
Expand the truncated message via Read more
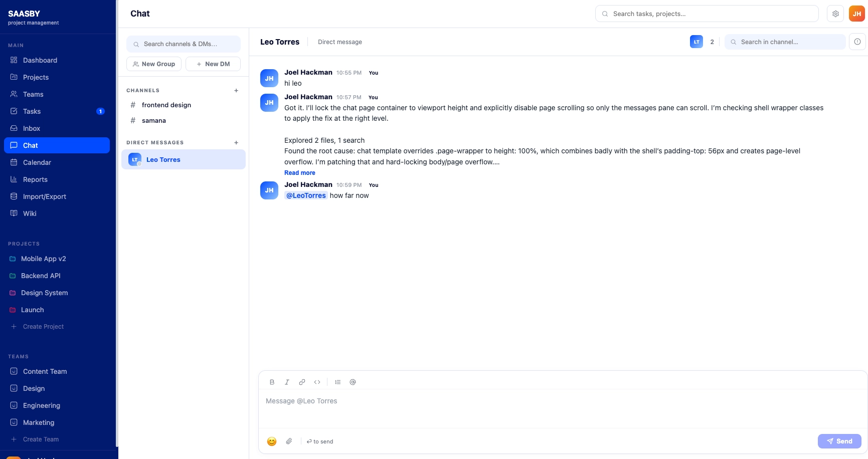point(299,172)
